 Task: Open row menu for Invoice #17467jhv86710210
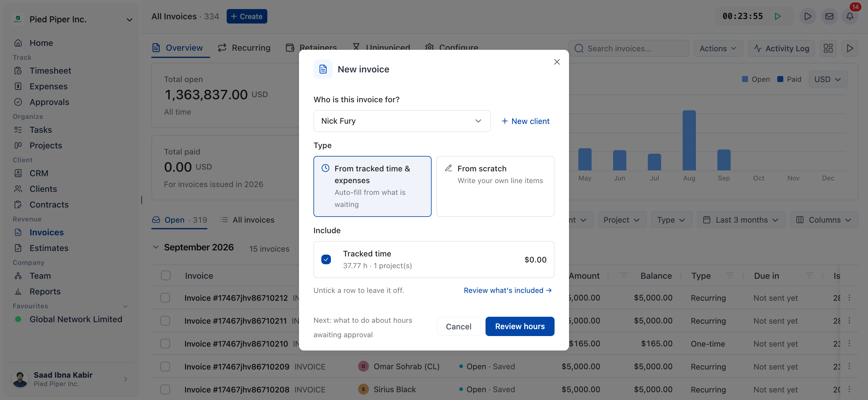[x=849, y=343]
